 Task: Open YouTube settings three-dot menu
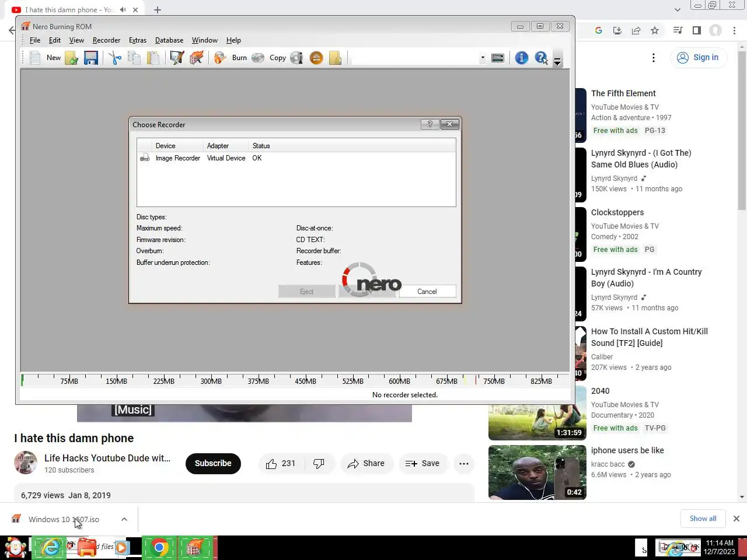coord(654,57)
